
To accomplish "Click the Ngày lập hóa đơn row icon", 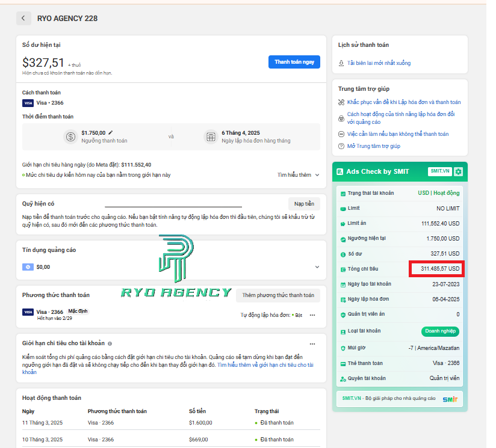I will click(343, 299).
